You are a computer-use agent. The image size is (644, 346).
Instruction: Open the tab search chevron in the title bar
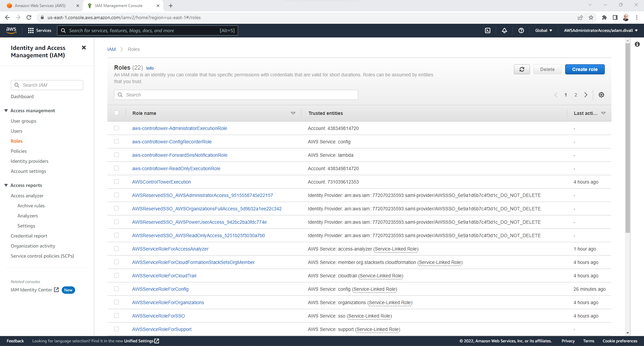coord(590,5)
